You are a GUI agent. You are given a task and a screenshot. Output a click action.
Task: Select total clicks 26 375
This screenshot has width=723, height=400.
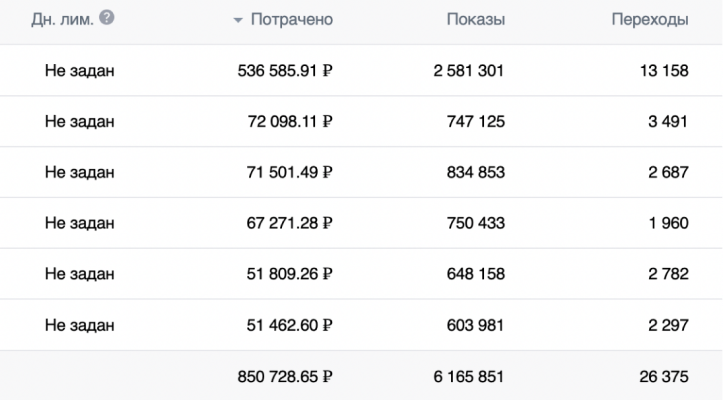point(664,377)
